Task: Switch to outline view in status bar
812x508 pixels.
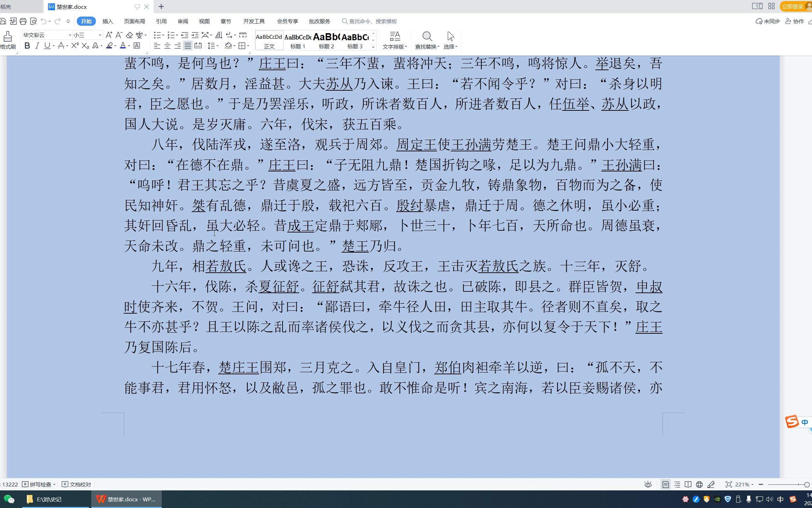Action: pos(677,484)
